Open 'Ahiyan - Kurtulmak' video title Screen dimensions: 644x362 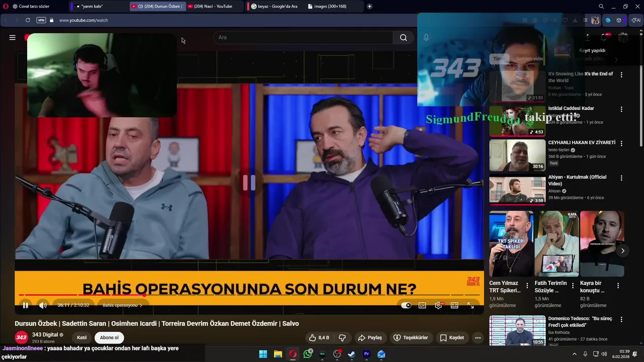point(577,180)
